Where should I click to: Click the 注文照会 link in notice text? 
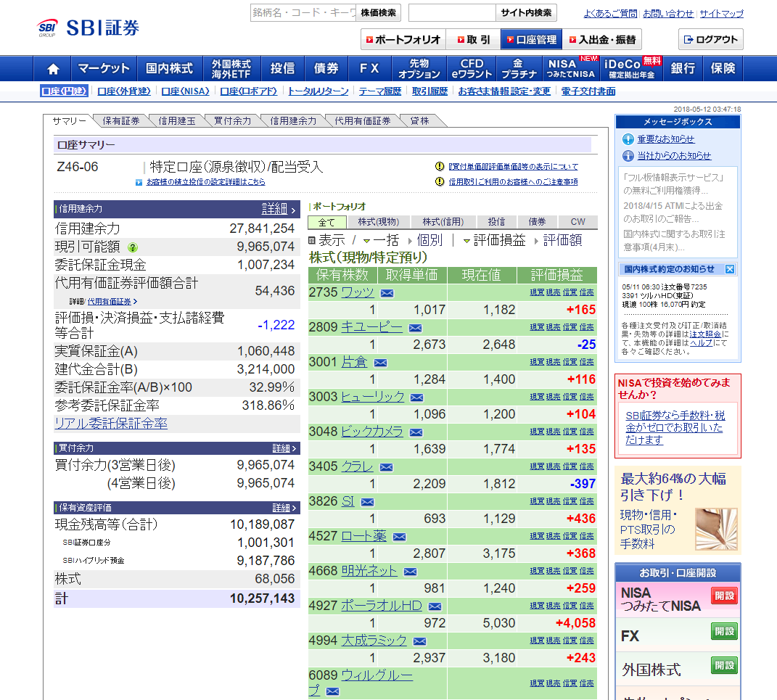pyautogui.click(x=705, y=334)
